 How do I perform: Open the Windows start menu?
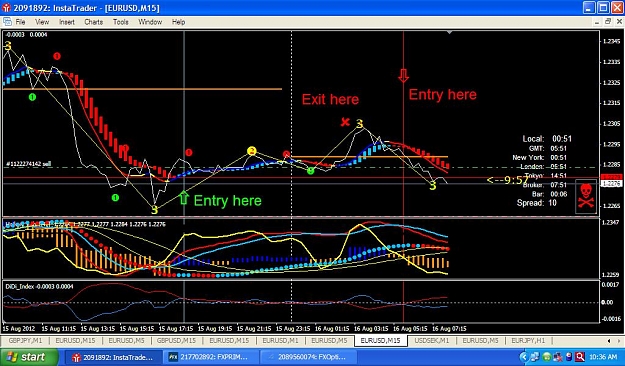pyautogui.click(x=29, y=357)
